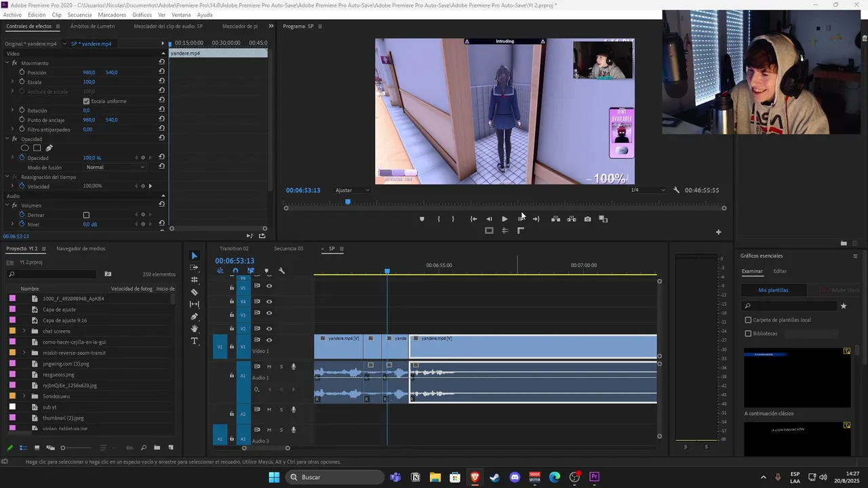Switch to Ámbitos de Lumetri tab
Image resolution: width=868 pixels, height=488 pixels.
[x=92, y=26]
